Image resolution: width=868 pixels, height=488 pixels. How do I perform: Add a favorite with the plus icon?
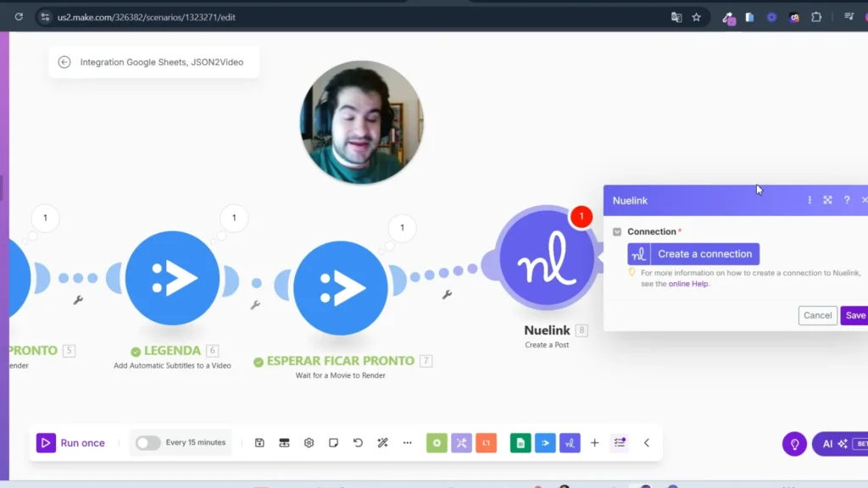pos(594,442)
